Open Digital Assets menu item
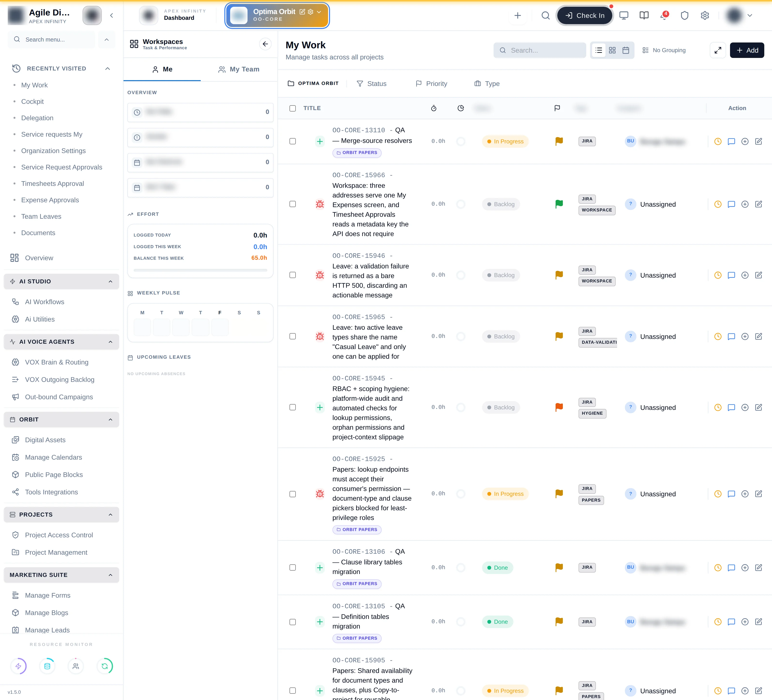The image size is (772, 700). tap(45, 440)
